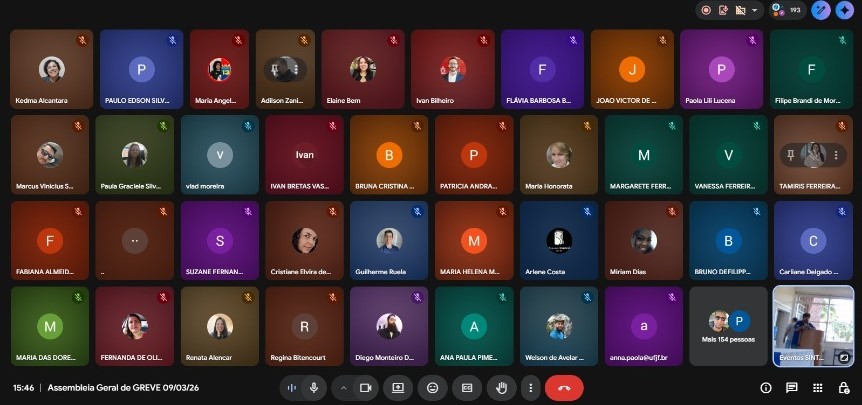The height and width of the screenshot is (405, 862).
Task: Open meeting details info icon
Action: (766, 387)
